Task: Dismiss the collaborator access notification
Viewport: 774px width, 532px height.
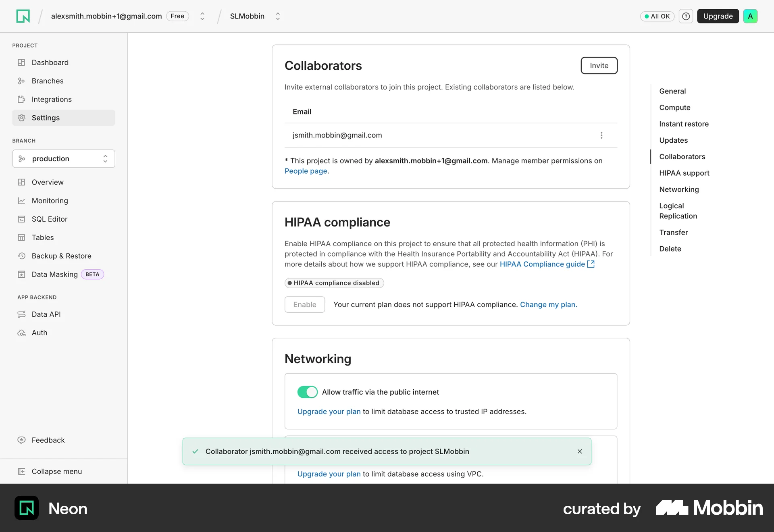Action: pos(580,451)
